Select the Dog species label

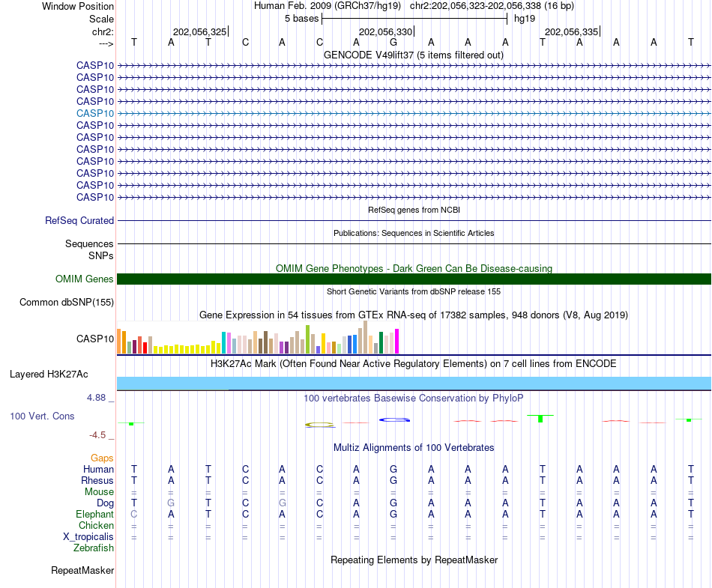pyautogui.click(x=105, y=503)
